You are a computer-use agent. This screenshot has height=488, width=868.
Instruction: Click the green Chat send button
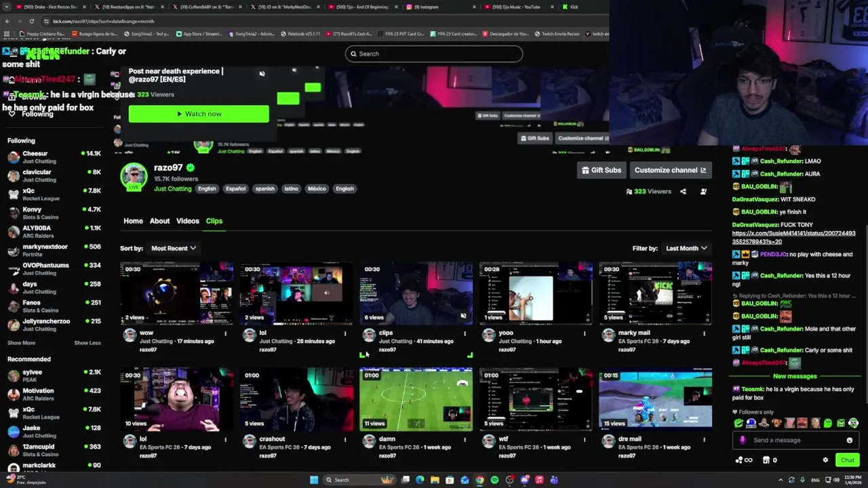tap(848, 460)
